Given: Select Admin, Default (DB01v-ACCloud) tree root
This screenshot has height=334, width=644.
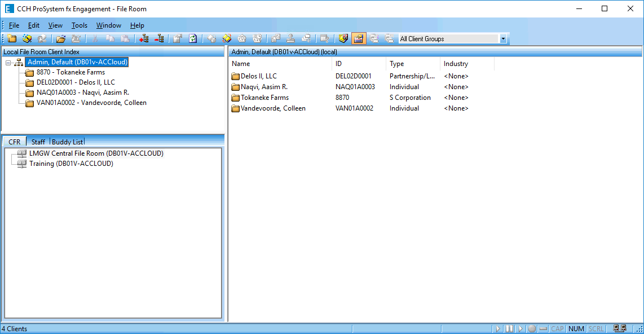Looking at the screenshot, I should (x=78, y=62).
